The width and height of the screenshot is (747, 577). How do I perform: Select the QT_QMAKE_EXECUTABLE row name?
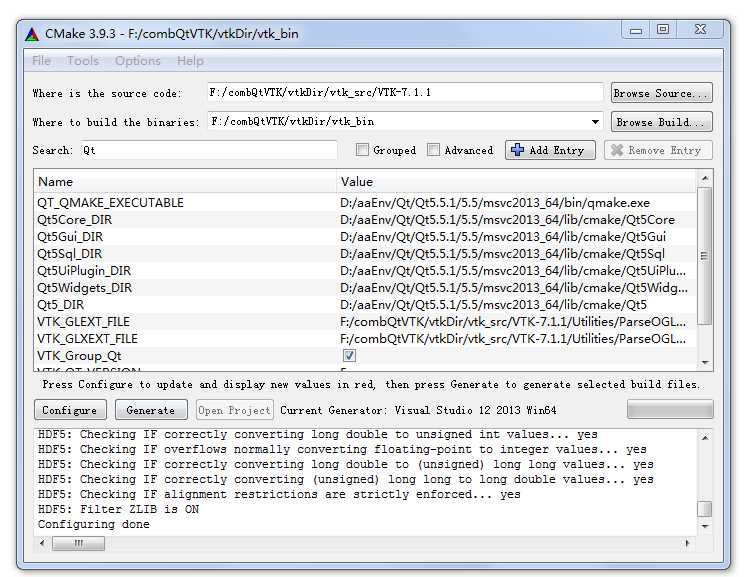point(111,202)
